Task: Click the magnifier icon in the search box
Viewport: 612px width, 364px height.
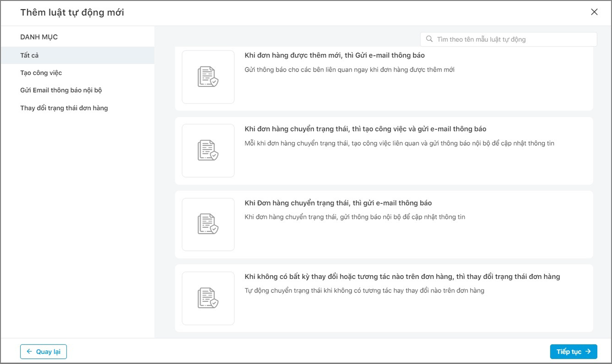Action: click(429, 39)
